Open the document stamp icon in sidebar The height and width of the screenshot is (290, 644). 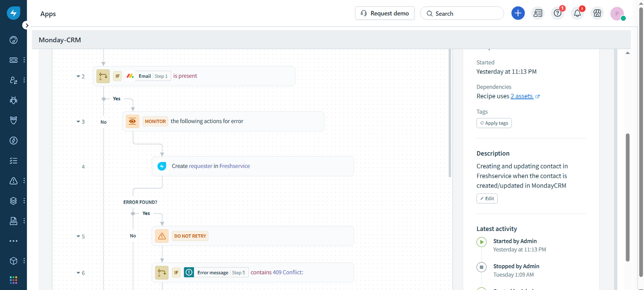[13, 221]
